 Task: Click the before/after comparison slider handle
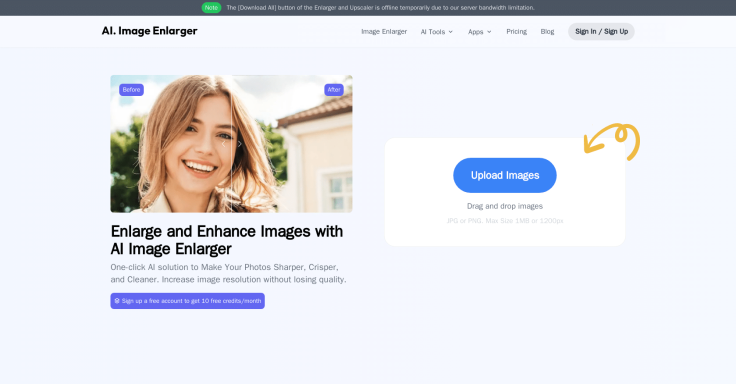click(x=231, y=144)
